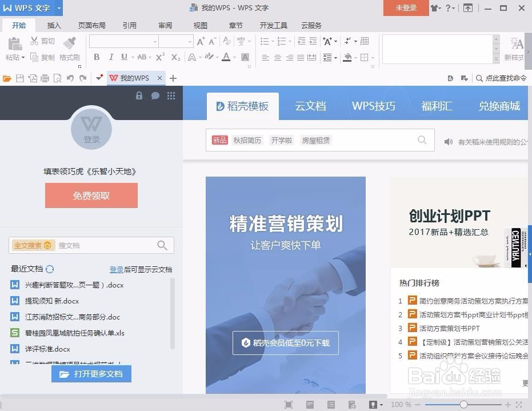
Task: Select the Format Painter (格式刷) brush
Action: click(70, 43)
